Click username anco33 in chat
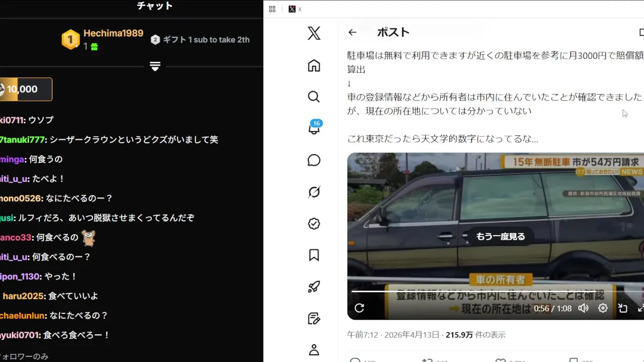The width and height of the screenshot is (644, 362). pyautogui.click(x=16, y=237)
